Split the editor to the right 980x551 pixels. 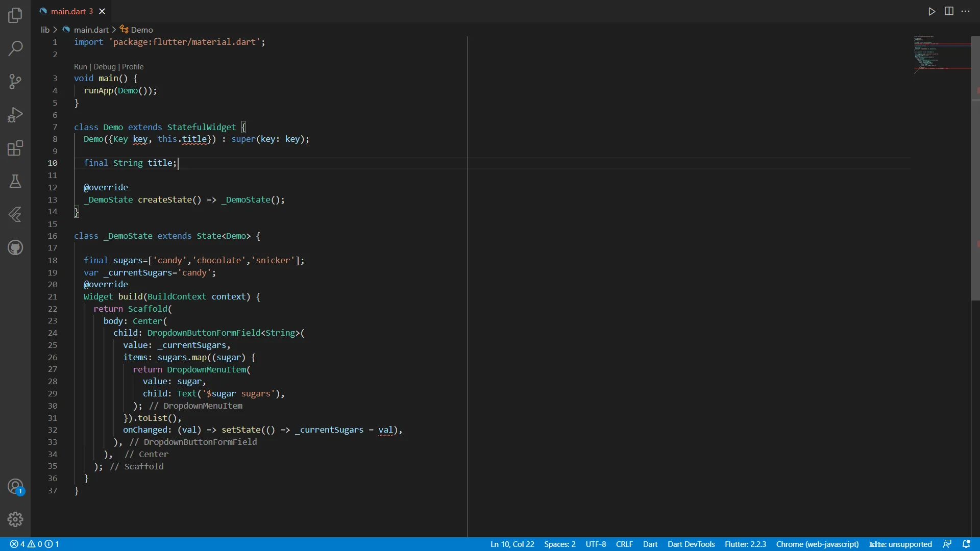(x=949, y=11)
